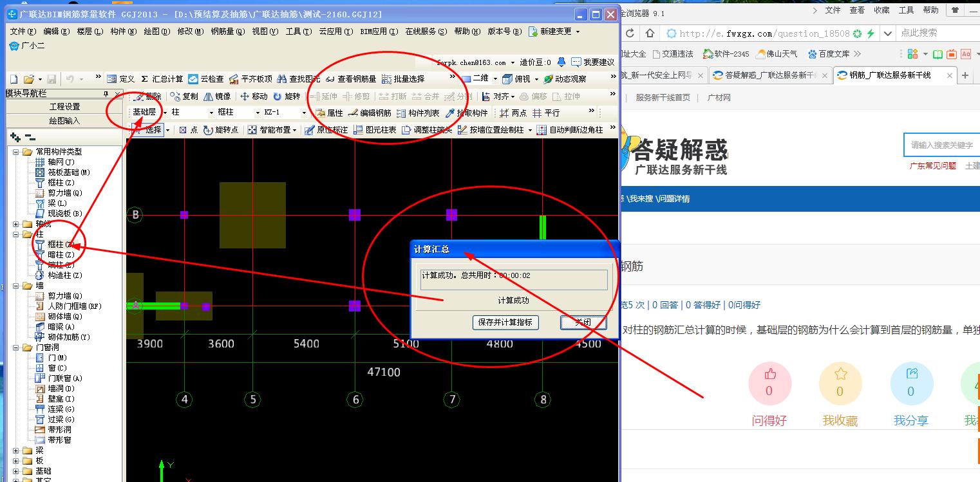The width and height of the screenshot is (980, 482).
Task: Open the 绘图(D) menu
Action: (157, 31)
